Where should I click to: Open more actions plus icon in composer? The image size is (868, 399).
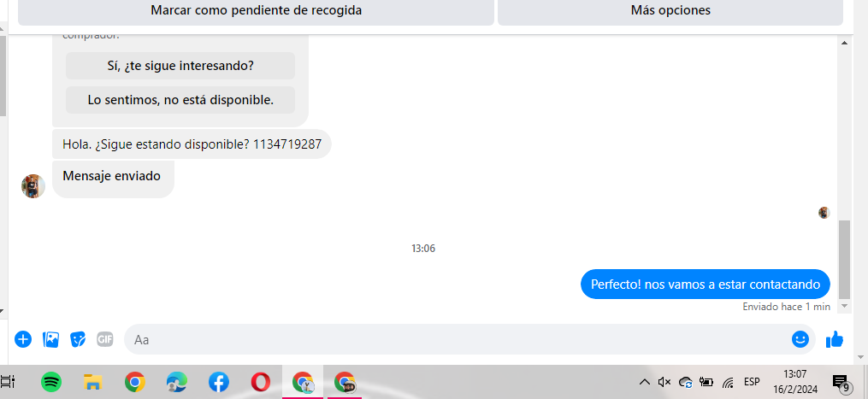[23, 339]
